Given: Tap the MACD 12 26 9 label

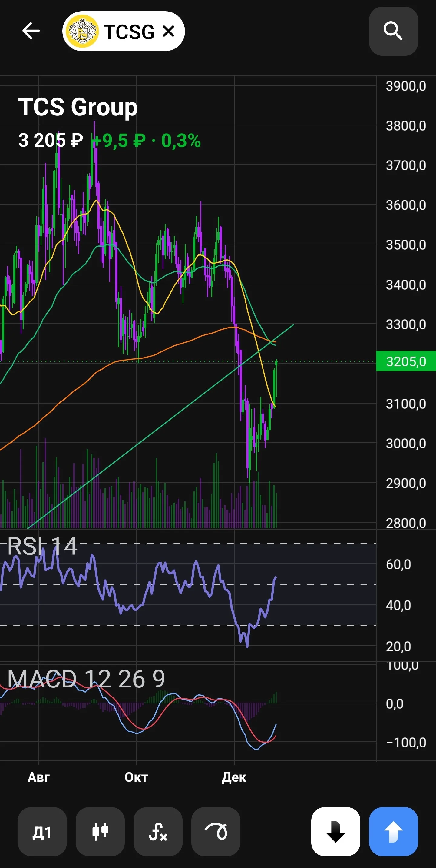Looking at the screenshot, I should pyautogui.click(x=86, y=679).
